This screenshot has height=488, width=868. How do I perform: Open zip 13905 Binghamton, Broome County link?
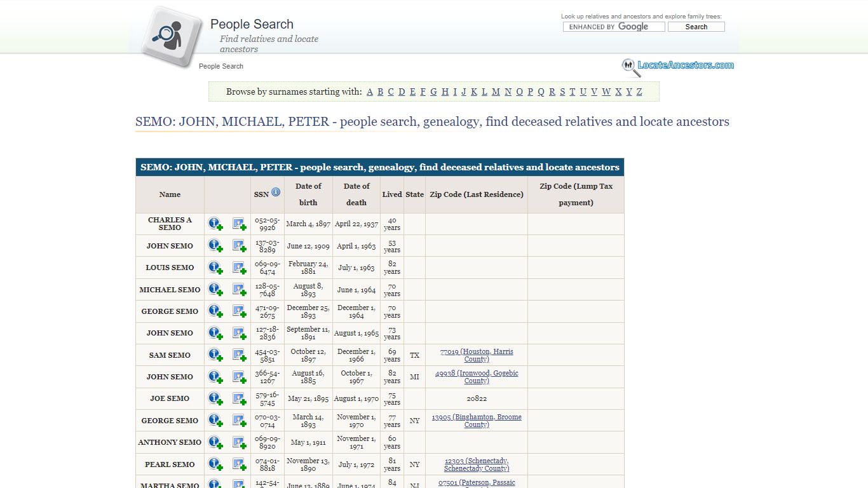[477, 421]
